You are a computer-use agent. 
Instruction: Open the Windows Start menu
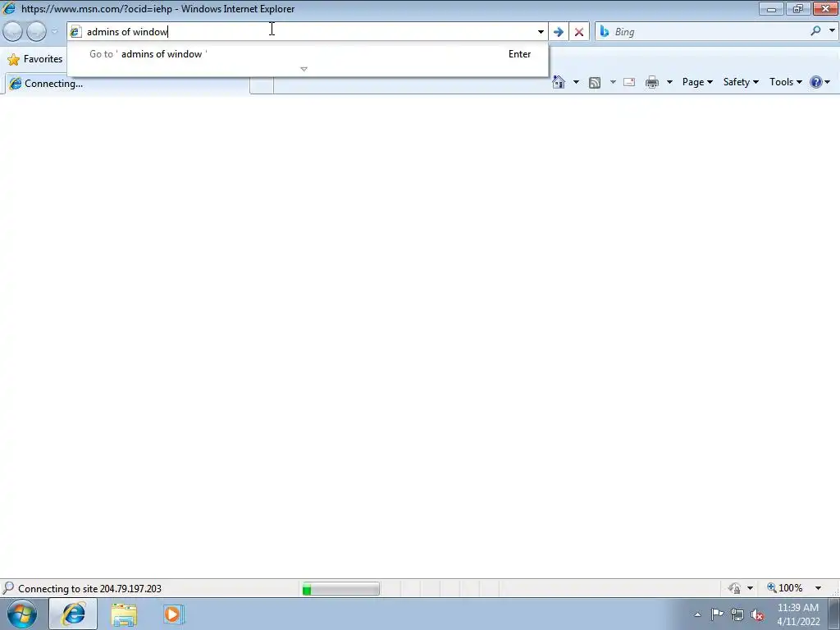[x=22, y=614]
